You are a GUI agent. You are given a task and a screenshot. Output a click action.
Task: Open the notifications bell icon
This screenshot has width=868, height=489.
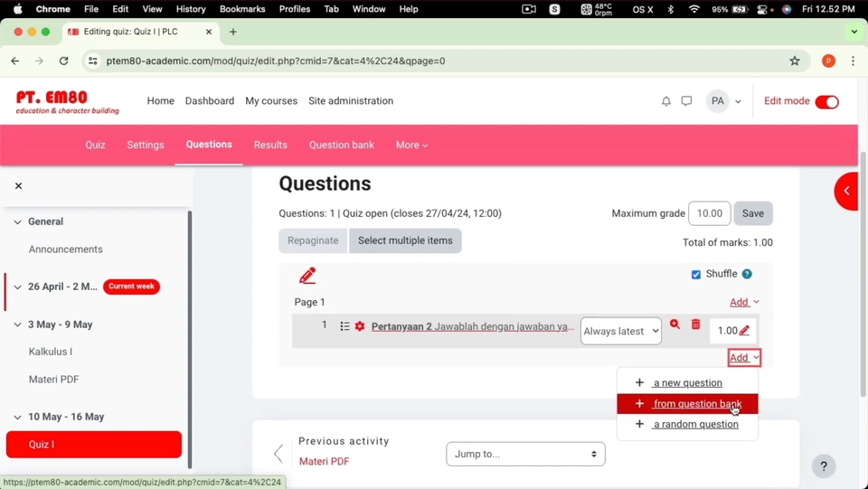pos(666,101)
